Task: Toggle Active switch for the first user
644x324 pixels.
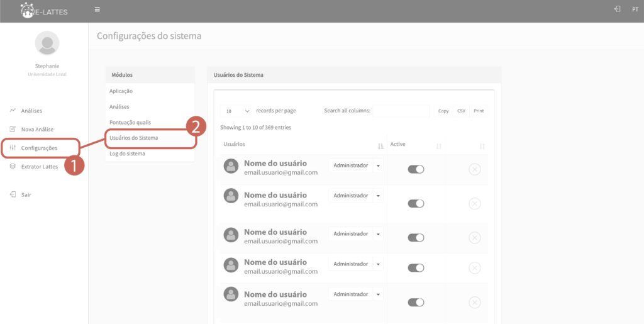Action: coord(416,169)
